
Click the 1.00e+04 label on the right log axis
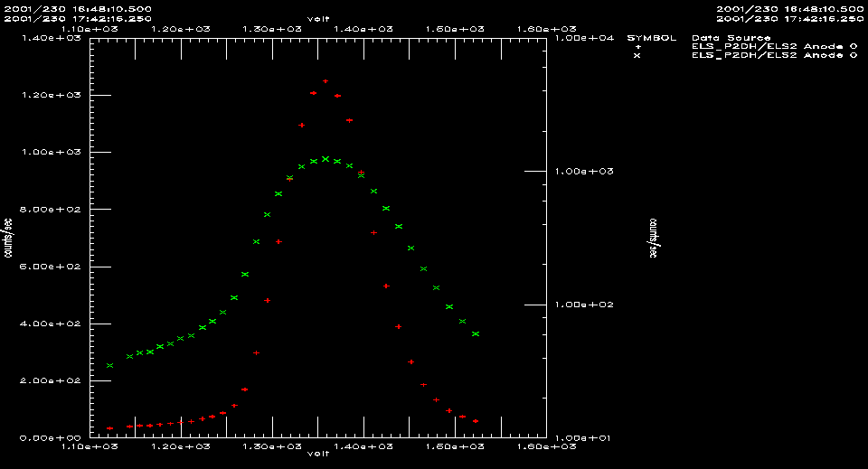pyautogui.click(x=584, y=38)
